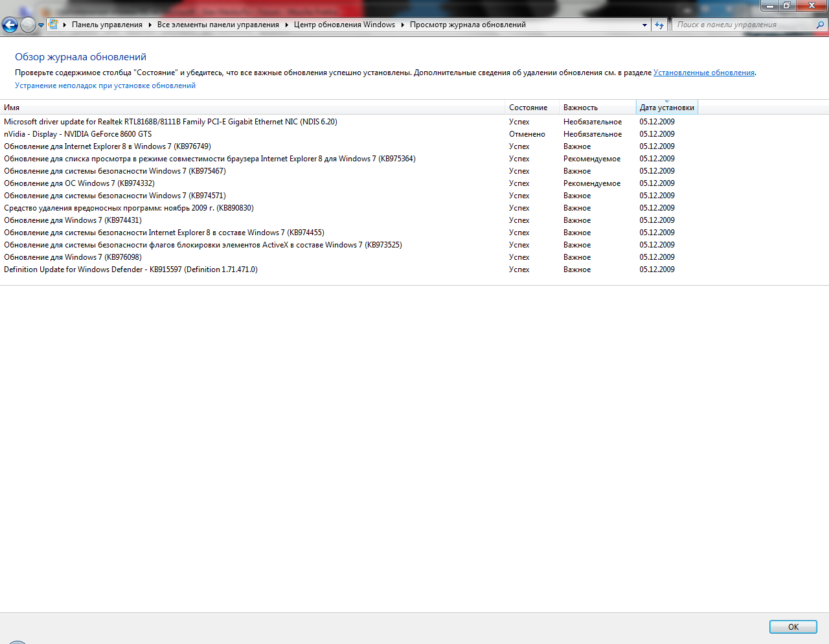Sort by the 'Имя' column header

253,108
